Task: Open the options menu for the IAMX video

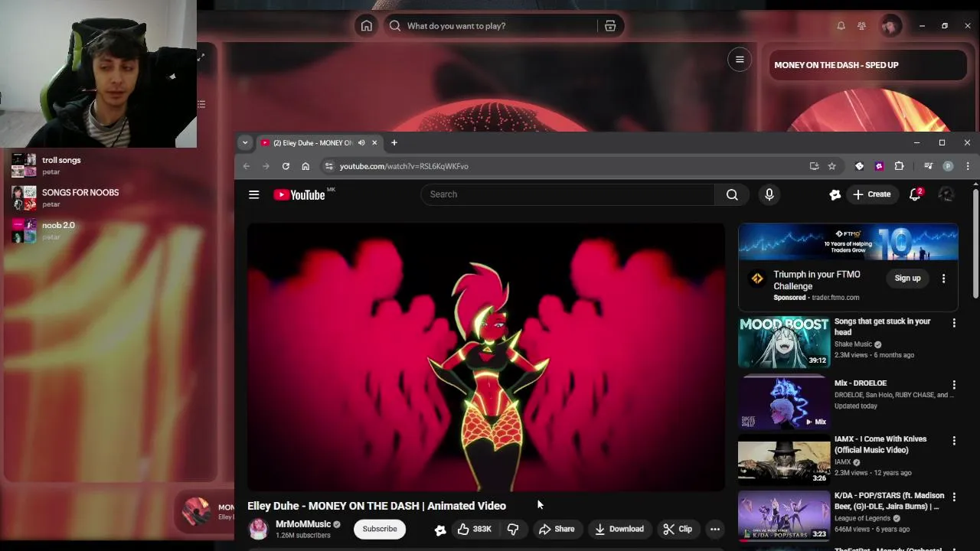Action: [x=954, y=441]
